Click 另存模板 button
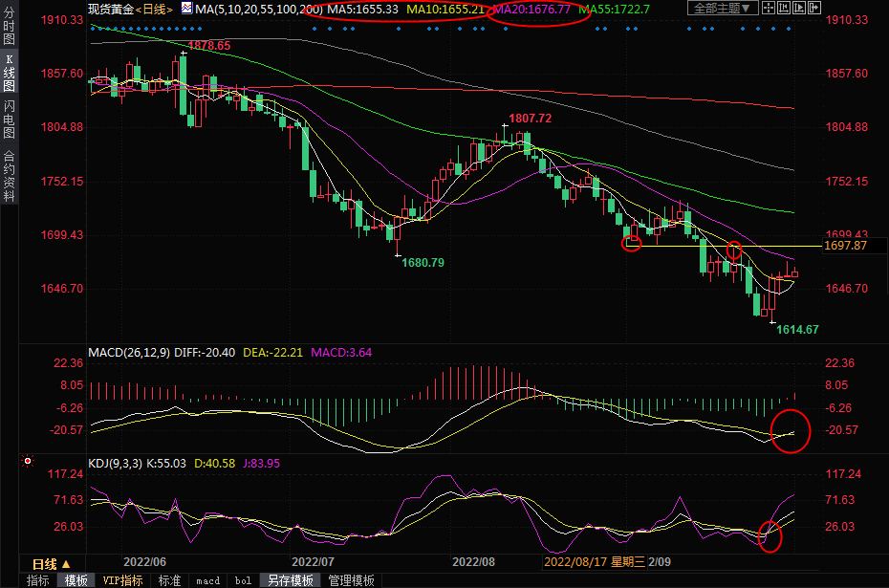Screen dimensions: 889x588 click(x=291, y=580)
